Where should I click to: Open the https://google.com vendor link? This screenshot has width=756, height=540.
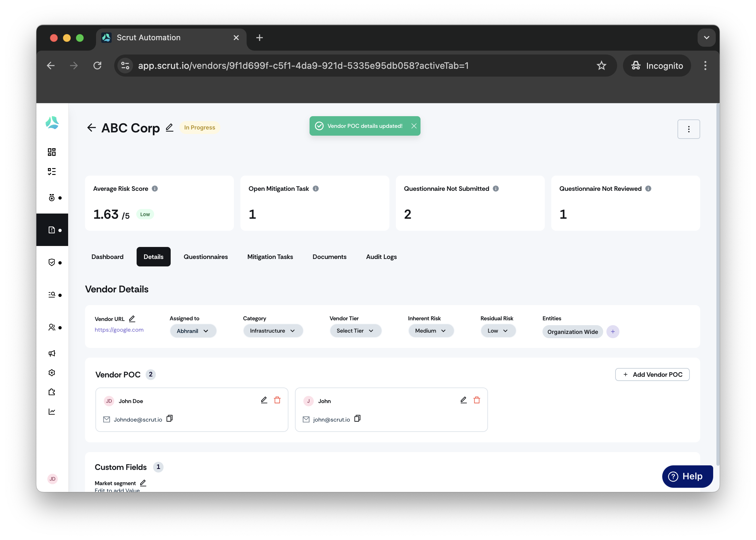(119, 329)
